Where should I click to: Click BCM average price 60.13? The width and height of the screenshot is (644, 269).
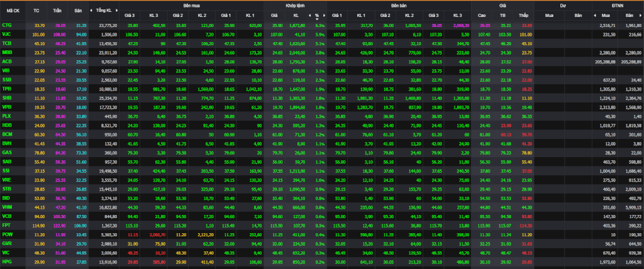506,134
